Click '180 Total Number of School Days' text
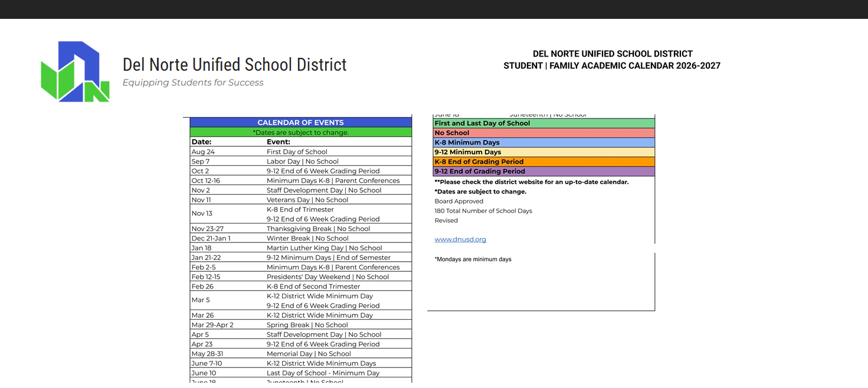The image size is (868, 388). coord(483,211)
